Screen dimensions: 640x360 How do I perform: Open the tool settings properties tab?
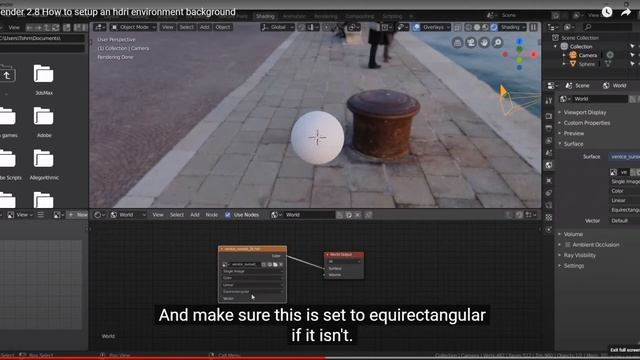click(x=549, y=100)
